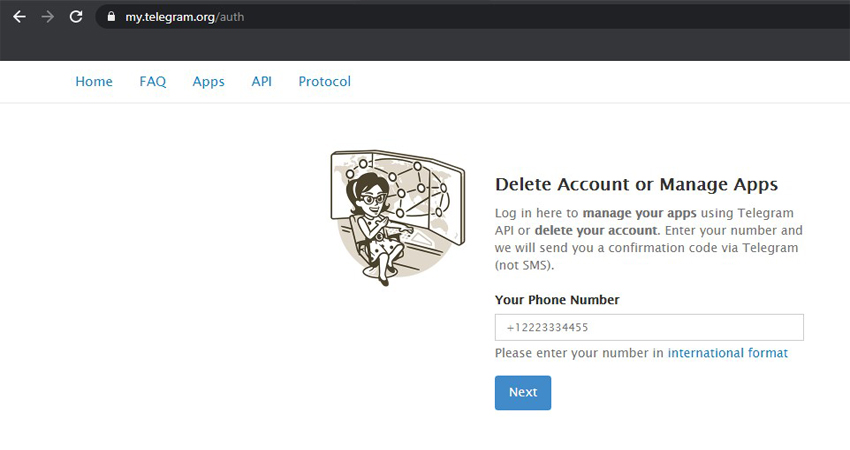Go to the FAQ page
The image size is (850, 450).
click(x=153, y=82)
